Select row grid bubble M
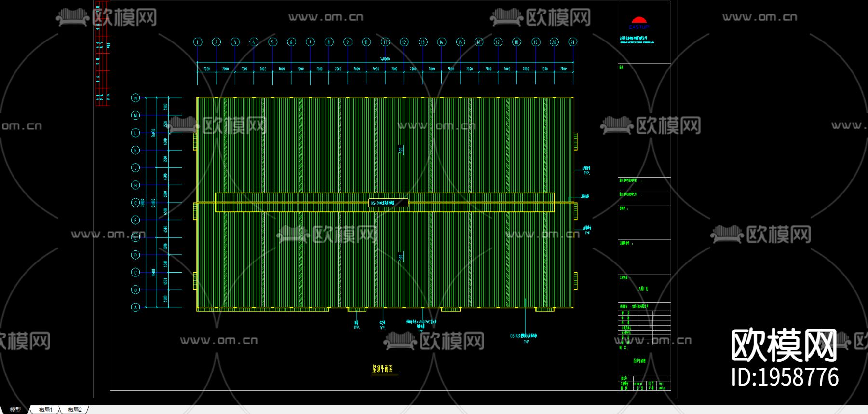Viewport: 868px width, 414px height. point(136,115)
